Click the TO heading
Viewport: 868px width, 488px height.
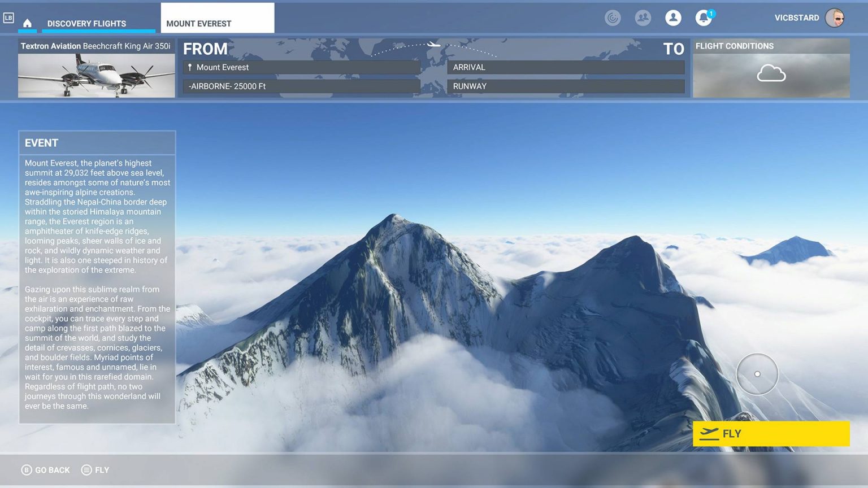tap(674, 49)
